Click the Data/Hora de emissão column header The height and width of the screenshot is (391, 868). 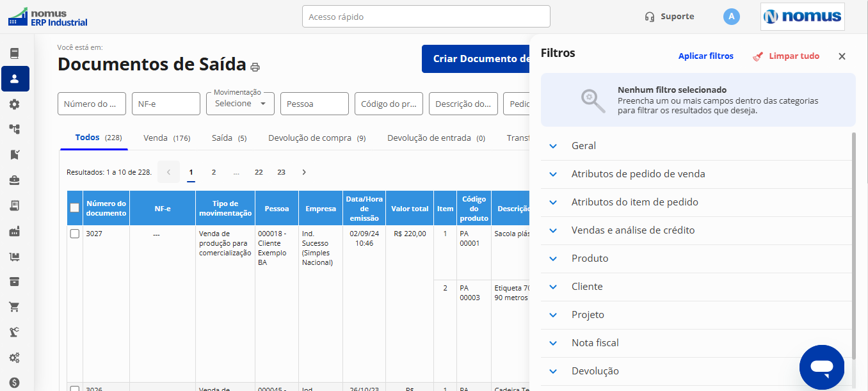[365, 208]
